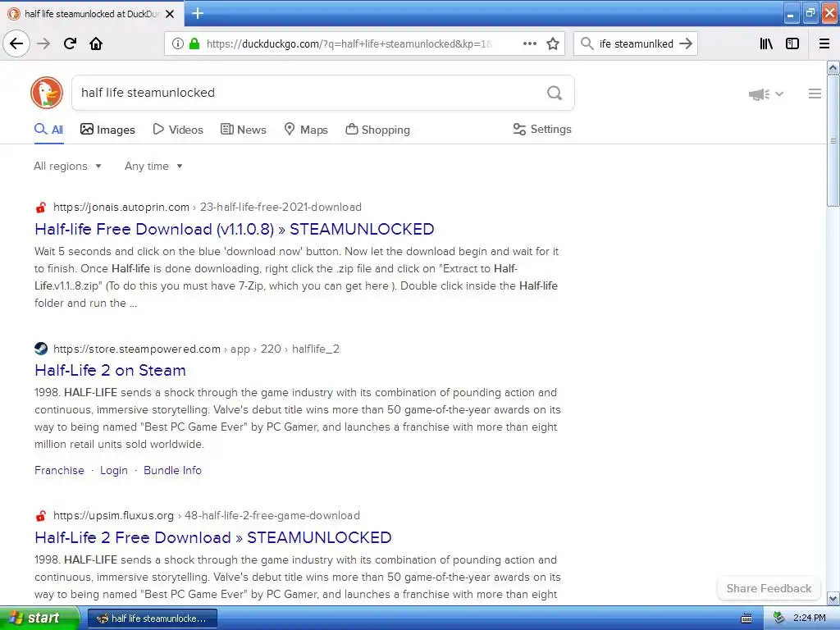Switch to News results
The height and width of the screenshot is (630, 840).
pyautogui.click(x=243, y=130)
